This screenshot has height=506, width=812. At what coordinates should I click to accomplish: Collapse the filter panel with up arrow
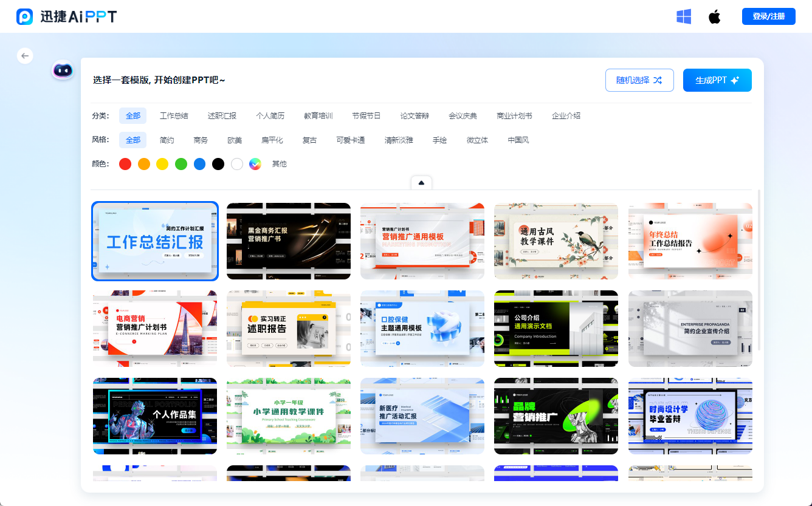pos(421,182)
